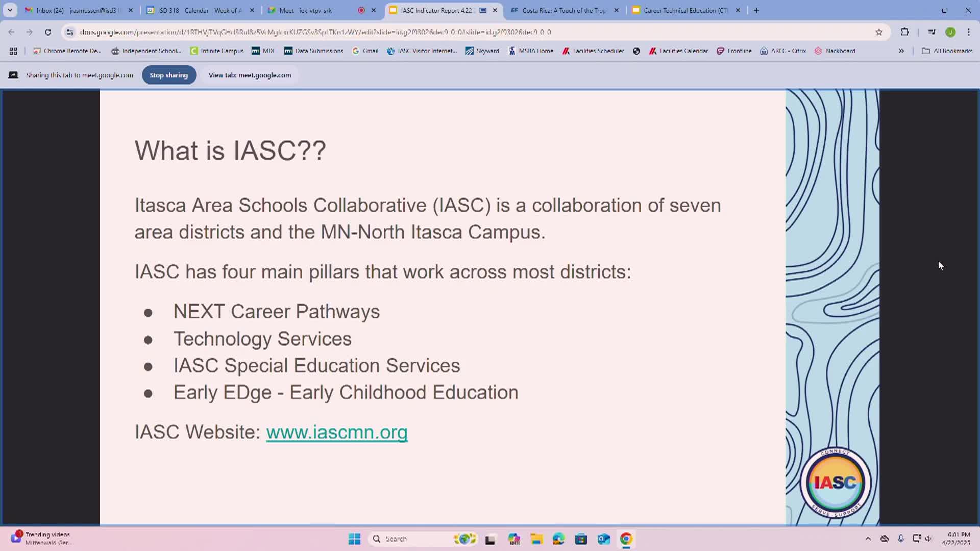Close the Career Technical Education tab
The height and width of the screenshot is (551, 980).
[738, 10]
